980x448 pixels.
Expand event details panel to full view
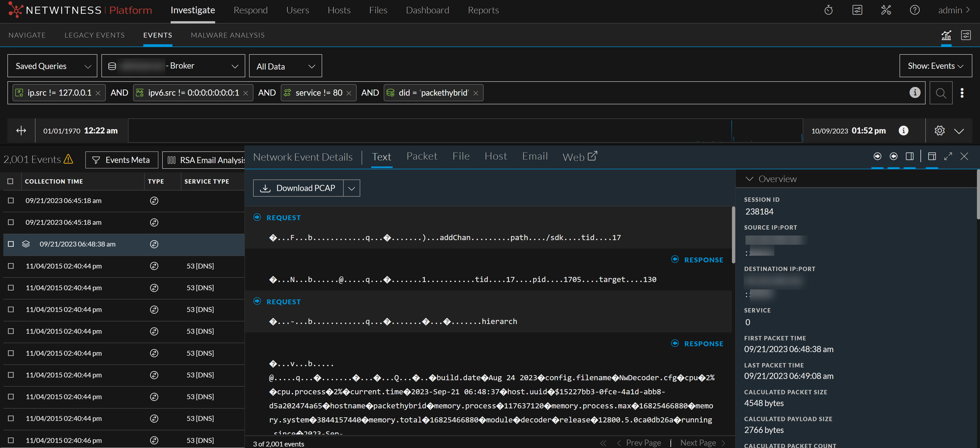(x=948, y=156)
